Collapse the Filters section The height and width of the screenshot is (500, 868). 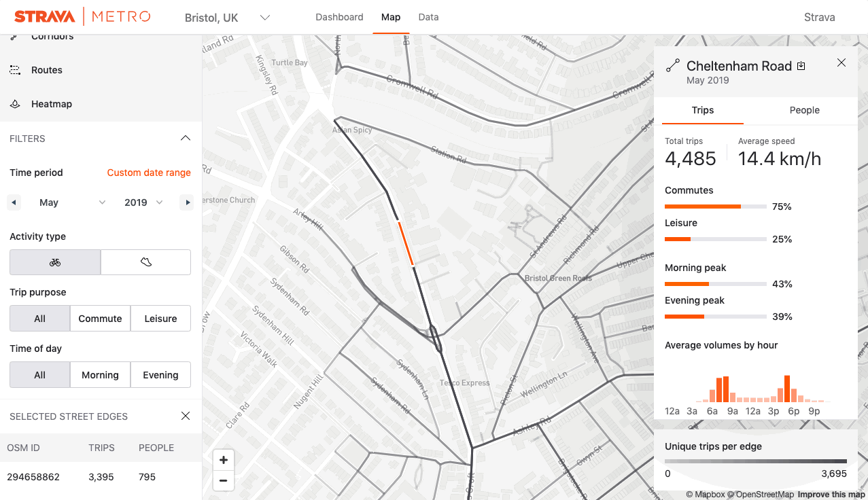[x=185, y=139]
